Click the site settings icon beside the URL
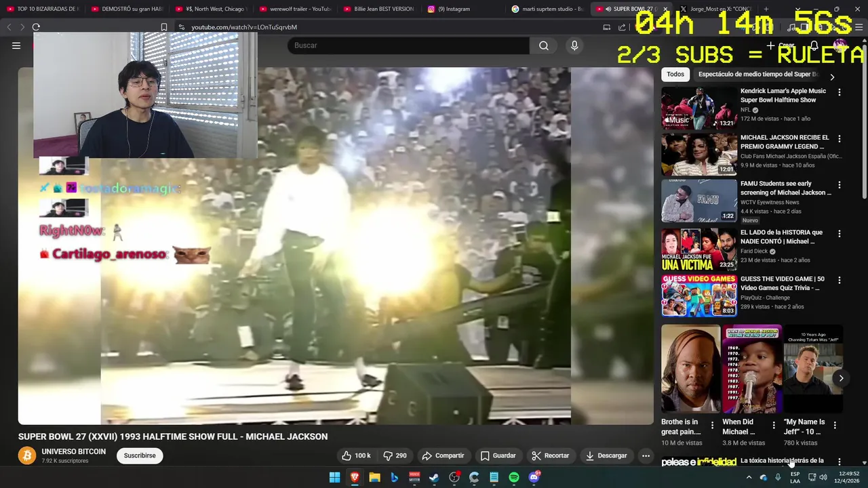Image resolution: width=868 pixels, height=488 pixels. (181, 27)
